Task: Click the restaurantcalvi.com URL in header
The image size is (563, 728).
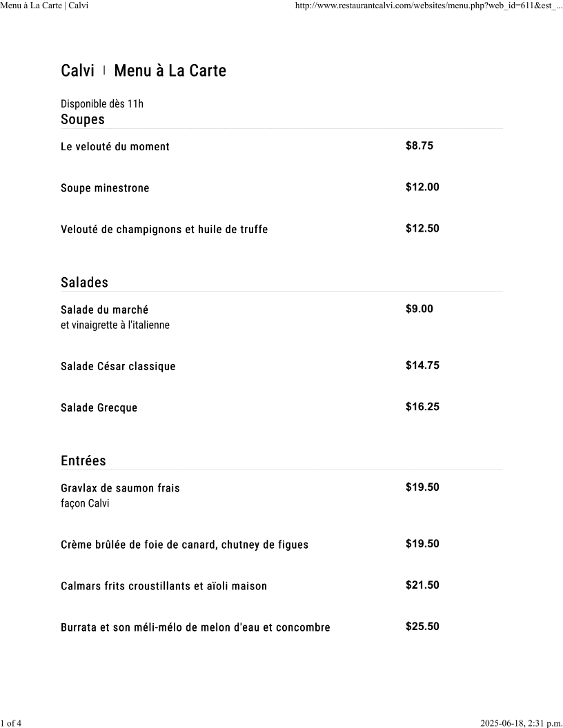Action: click(428, 6)
